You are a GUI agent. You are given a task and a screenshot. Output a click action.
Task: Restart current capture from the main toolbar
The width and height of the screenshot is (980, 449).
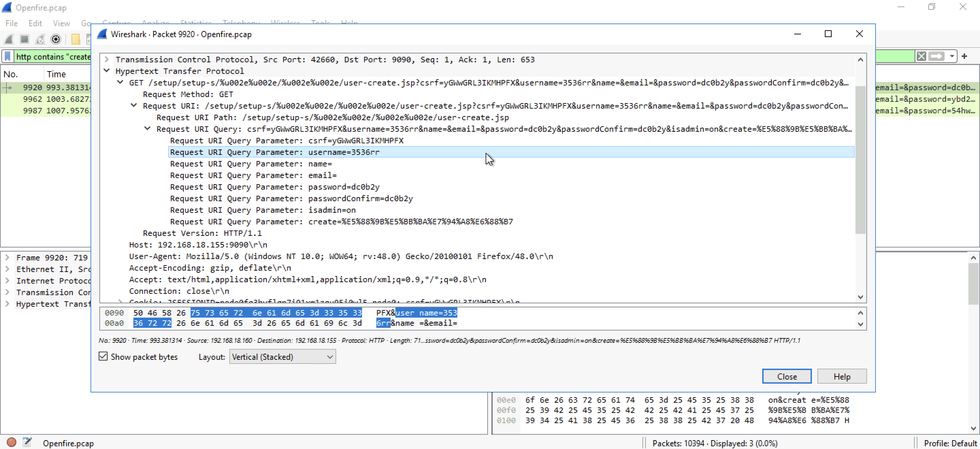click(x=40, y=39)
